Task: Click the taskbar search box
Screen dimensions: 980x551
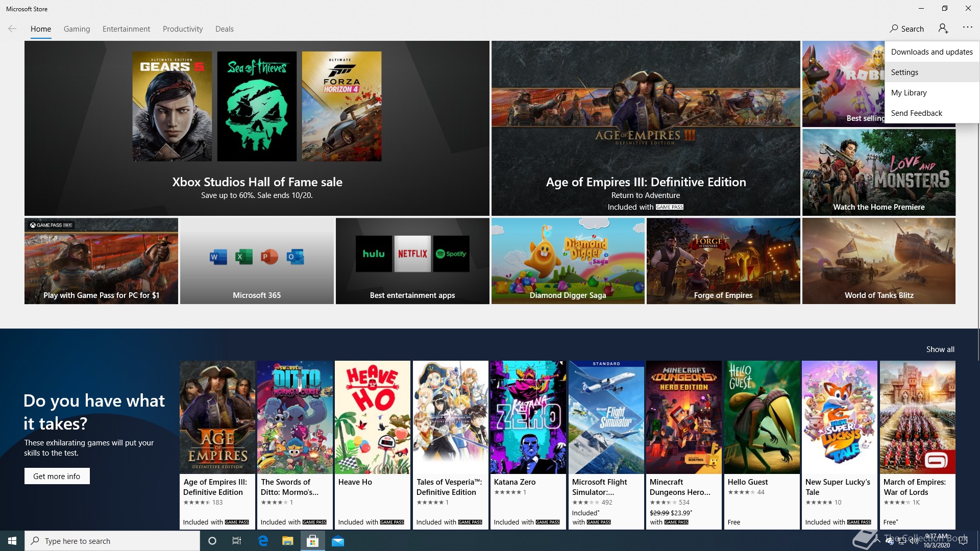Action: coord(112,541)
